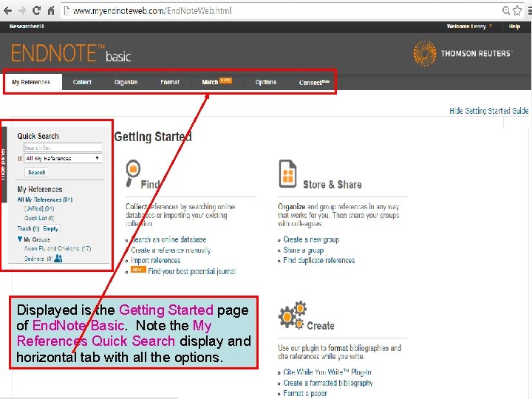
Task: Click Find duplicate references link
Action: pos(319,261)
